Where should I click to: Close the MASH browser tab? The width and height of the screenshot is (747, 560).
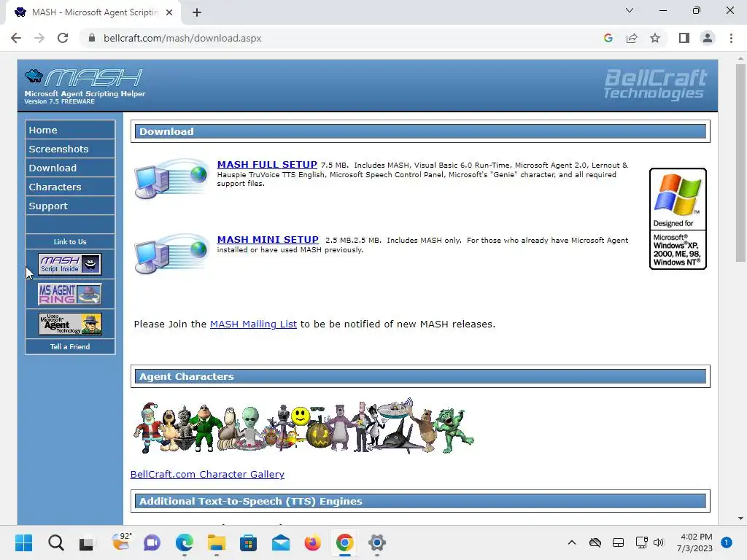(169, 12)
